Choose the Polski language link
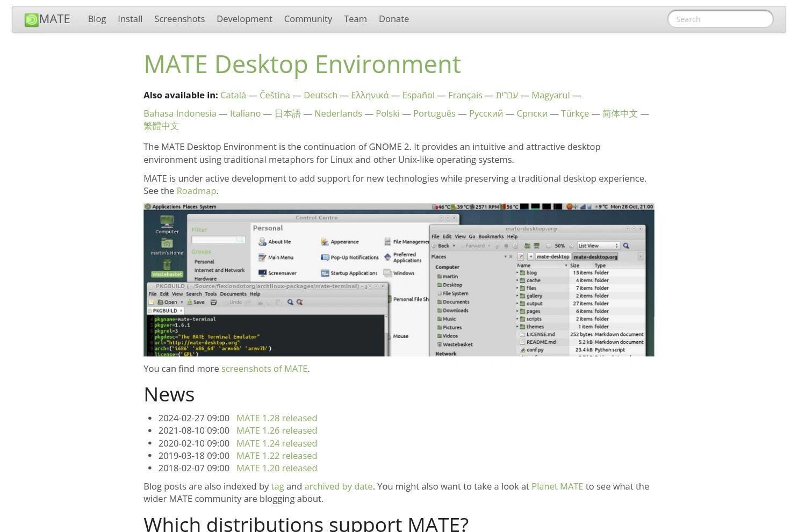 point(387,113)
